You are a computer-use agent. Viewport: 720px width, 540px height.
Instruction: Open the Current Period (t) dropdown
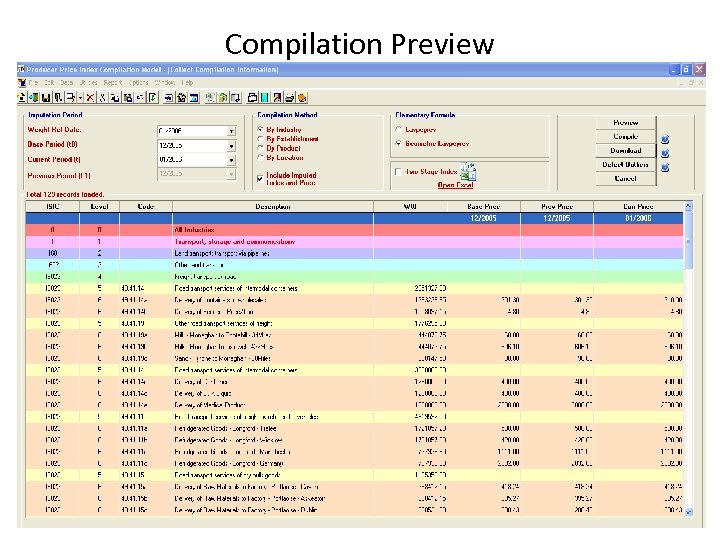click(x=231, y=160)
